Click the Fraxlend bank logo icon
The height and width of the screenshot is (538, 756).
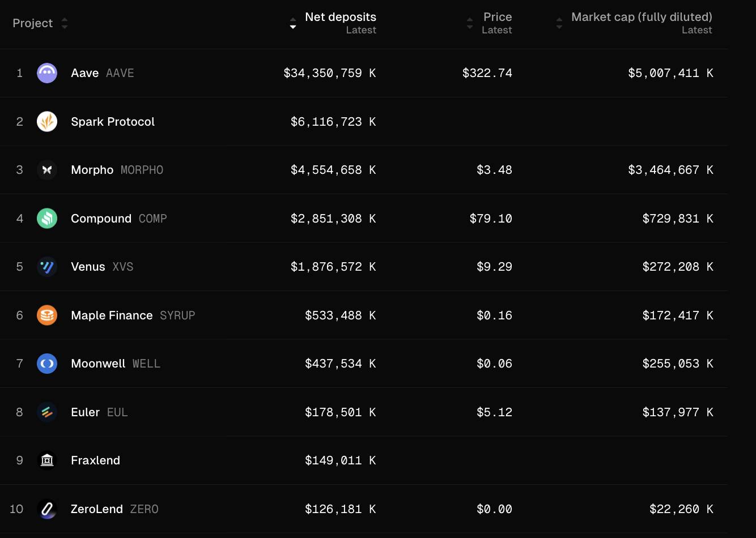point(47,460)
